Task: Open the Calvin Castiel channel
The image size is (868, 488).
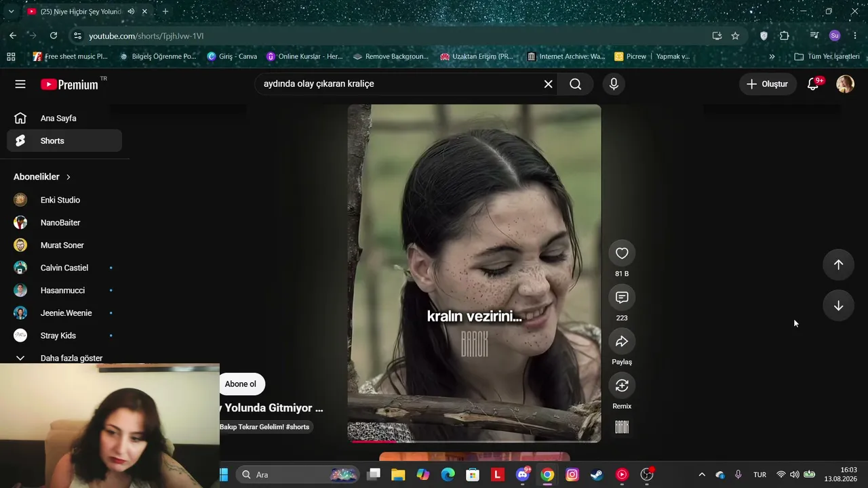Action: [x=64, y=268]
